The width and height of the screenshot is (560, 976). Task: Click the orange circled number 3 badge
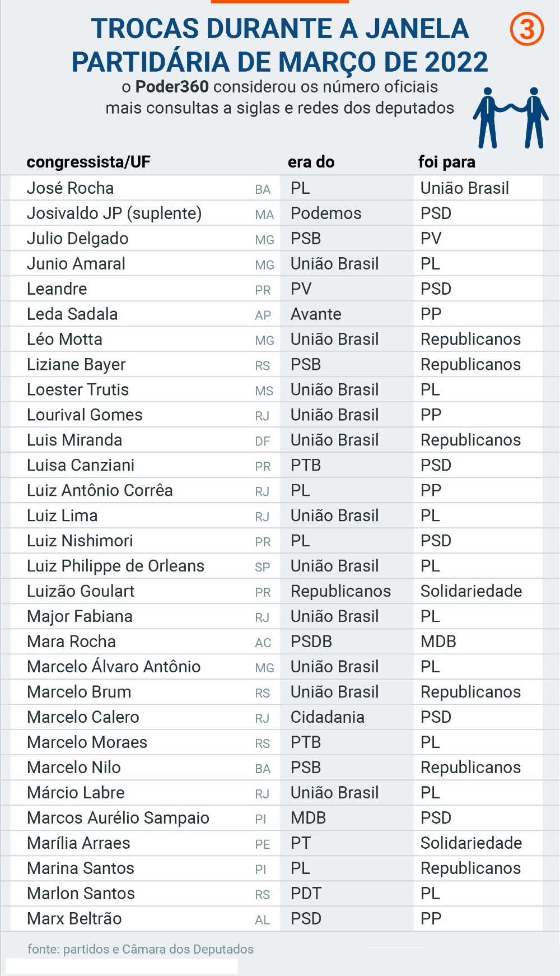point(526,29)
